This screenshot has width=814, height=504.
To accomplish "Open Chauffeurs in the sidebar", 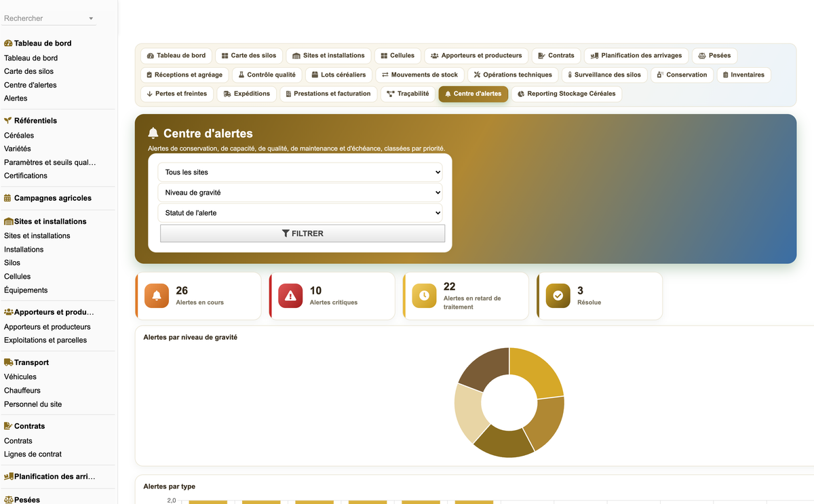I will (22, 390).
